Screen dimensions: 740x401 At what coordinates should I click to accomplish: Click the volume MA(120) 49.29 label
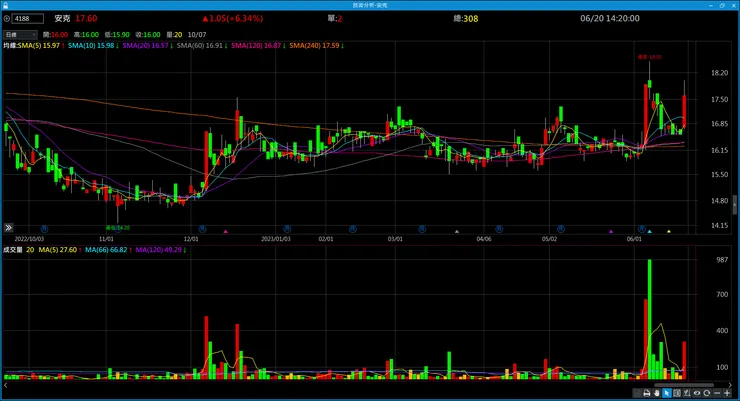[160, 250]
